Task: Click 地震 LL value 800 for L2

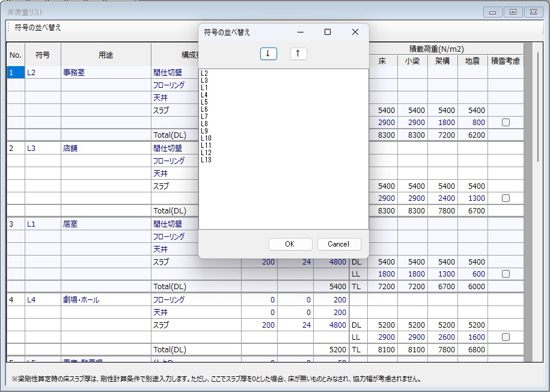Action: (472, 123)
